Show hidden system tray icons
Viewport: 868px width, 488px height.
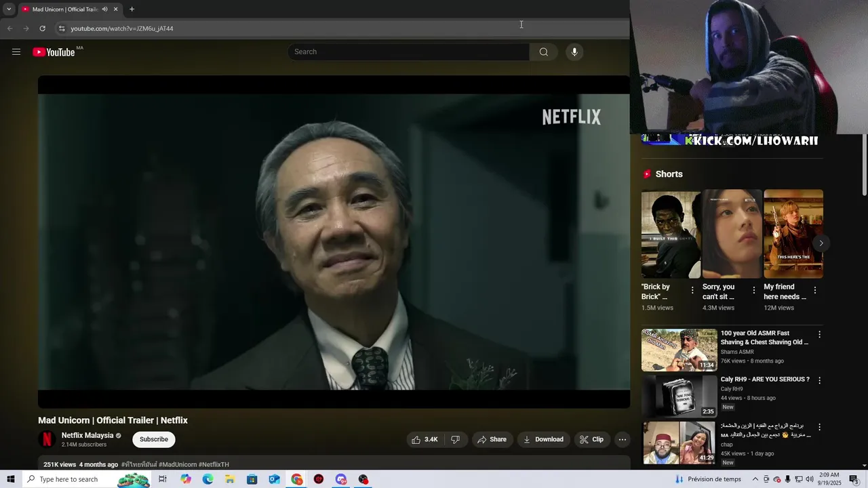tap(755, 479)
